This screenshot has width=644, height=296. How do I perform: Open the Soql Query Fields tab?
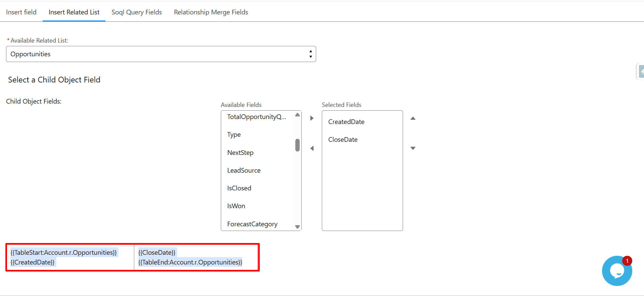(x=137, y=12)
